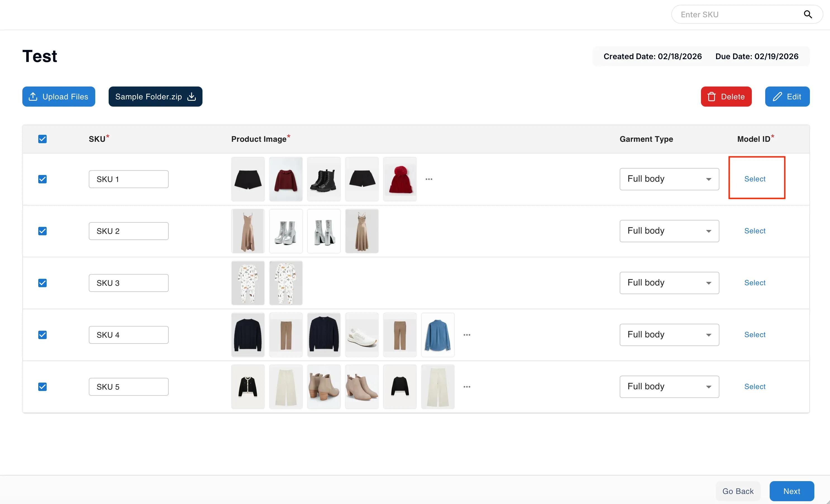Open the blue denim shirt thumbnail
Image resolution: width=830 pixels, height=504 pixels.
click(438, 335)
